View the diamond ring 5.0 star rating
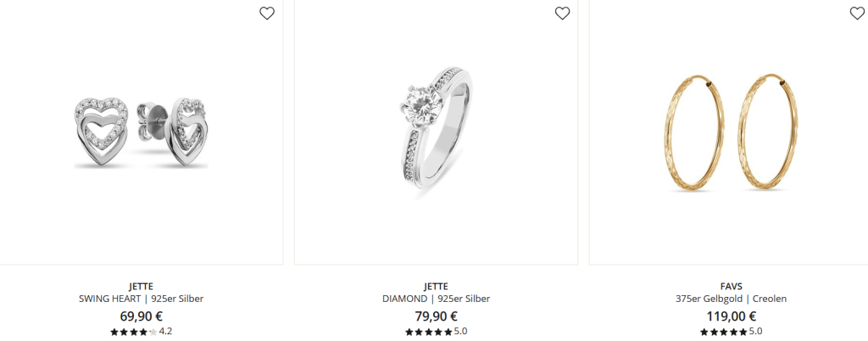This screenshot has width=868, height=341. pyautogui.click(x=437, y=333)
